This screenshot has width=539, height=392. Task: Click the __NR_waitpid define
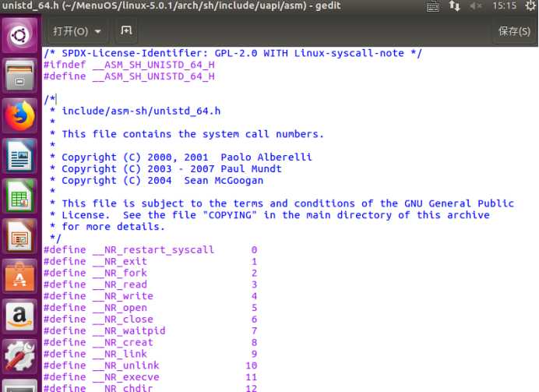tap(150, 330)
